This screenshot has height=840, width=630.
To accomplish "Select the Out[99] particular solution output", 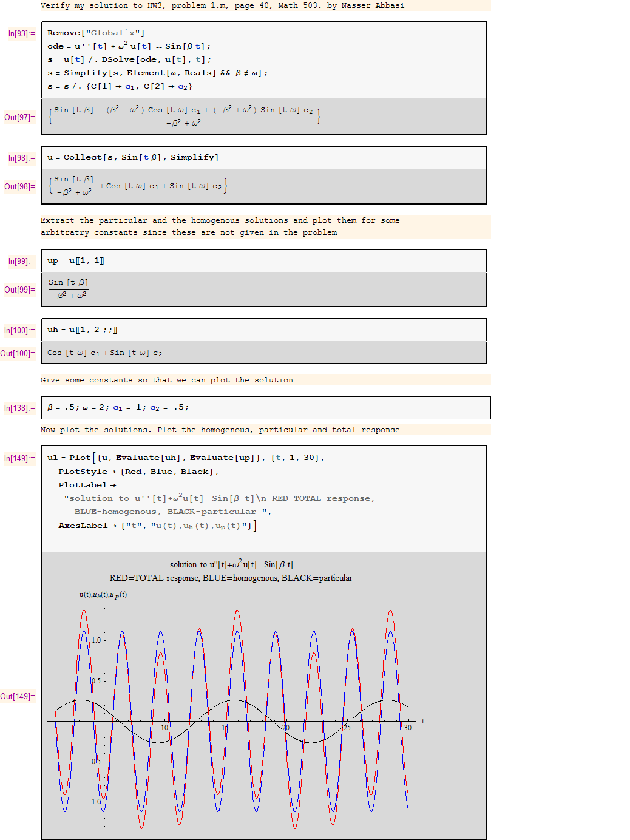I will click(x=69, y=289).
